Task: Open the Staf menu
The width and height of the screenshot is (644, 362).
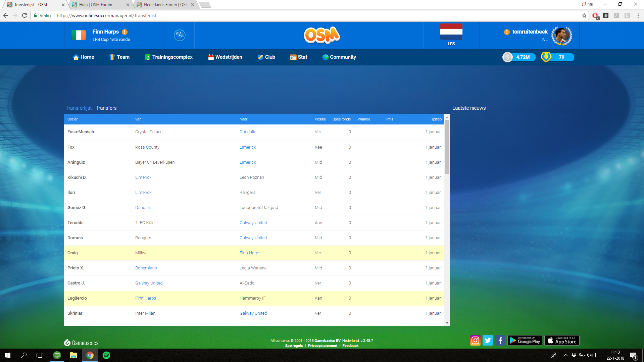Action: (x=299, y=57)
